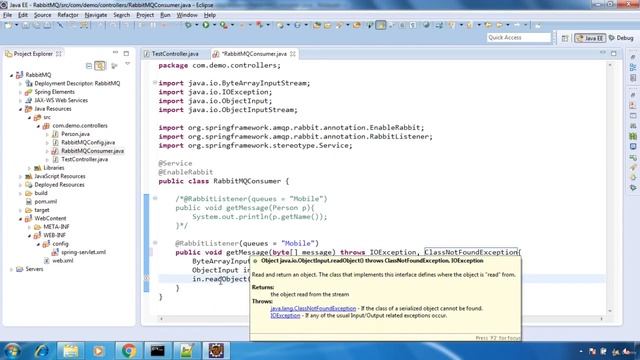Minimize the Project Explorer panel
The width and height of the screenshot is (640, 360).
pyautogui.click(x=116, y=53)
